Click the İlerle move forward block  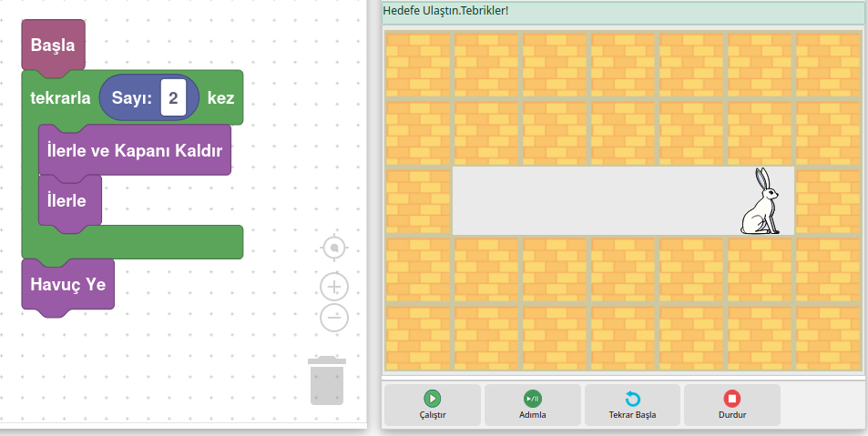coord(69,201)
